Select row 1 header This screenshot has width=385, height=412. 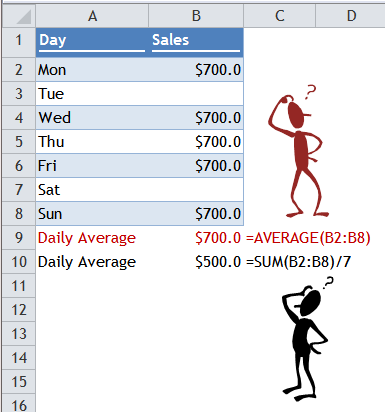(x=19, y=43)
